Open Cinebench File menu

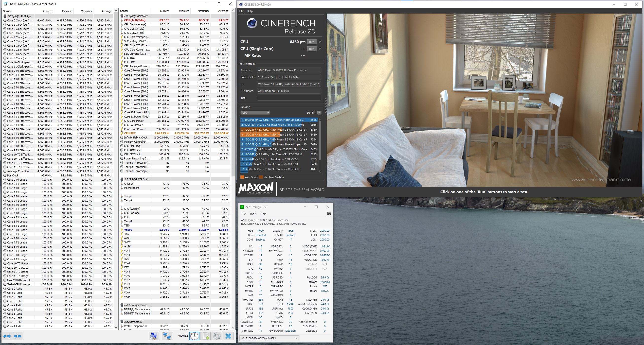241,11
